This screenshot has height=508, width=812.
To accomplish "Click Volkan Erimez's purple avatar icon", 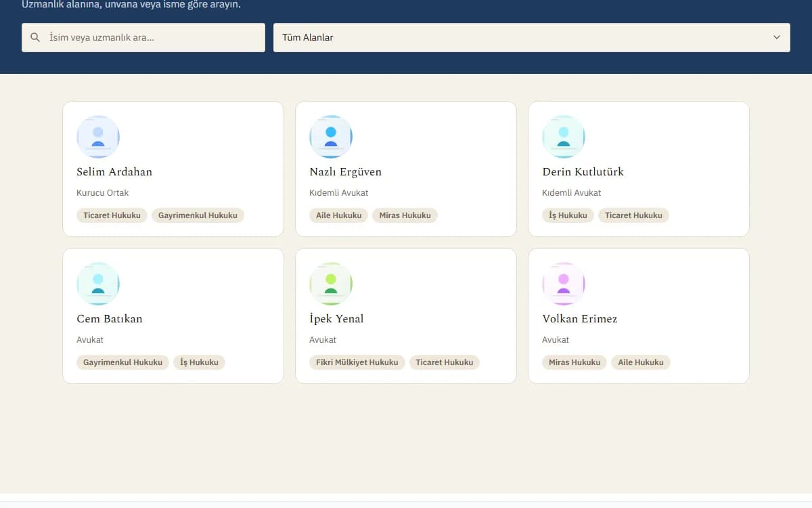I will 564,284.
